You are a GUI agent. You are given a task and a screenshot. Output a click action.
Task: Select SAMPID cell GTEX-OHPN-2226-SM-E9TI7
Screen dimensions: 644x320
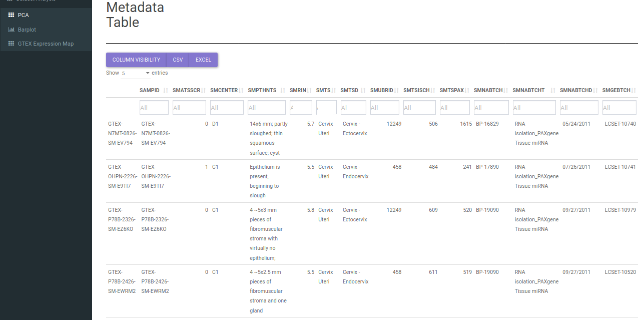(x=156, y=176)
